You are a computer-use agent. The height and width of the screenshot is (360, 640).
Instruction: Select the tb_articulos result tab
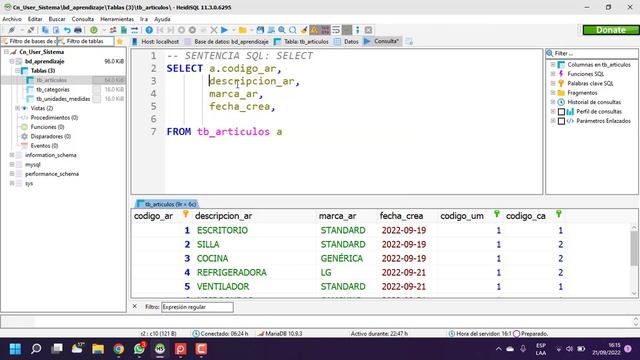[167, 204]
